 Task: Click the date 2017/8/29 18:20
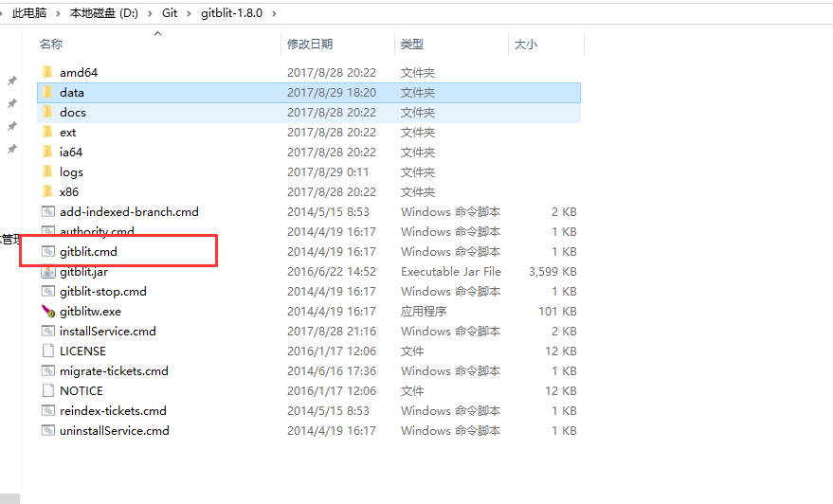click(332, 93)
